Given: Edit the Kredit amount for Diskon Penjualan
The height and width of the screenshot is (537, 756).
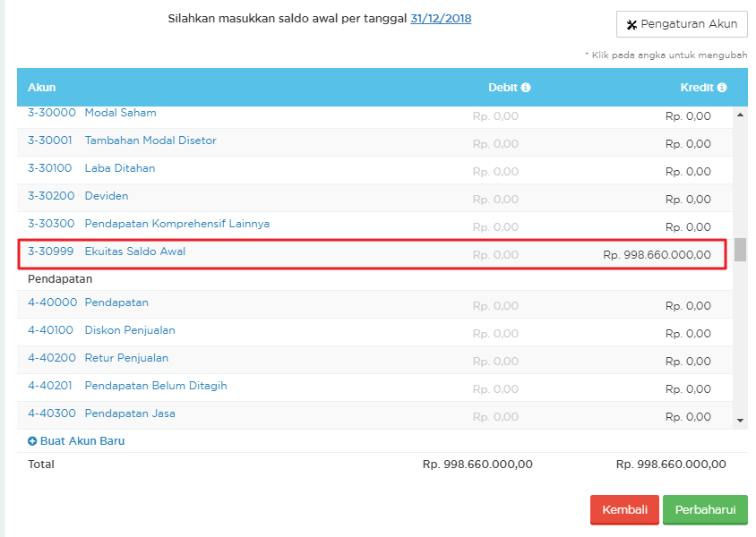Looking at the screenshot, I should (x=688, y=334).
